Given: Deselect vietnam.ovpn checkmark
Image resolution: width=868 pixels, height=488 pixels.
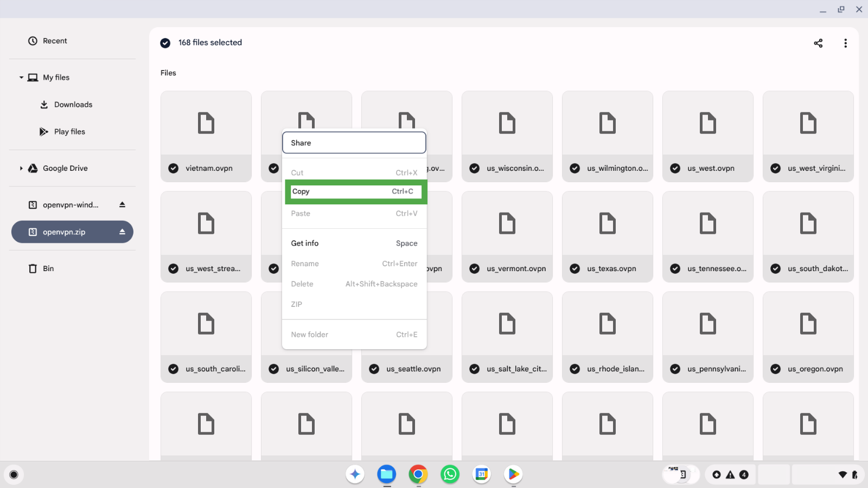Looking at the screenshot, I should click(174, 168).
